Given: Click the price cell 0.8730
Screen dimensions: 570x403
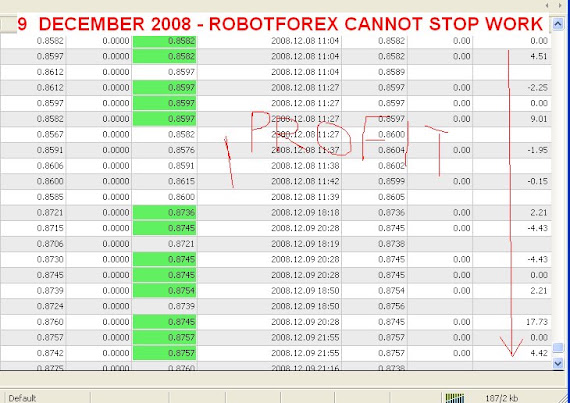Looking at the screenshot, I should (50, 259).
